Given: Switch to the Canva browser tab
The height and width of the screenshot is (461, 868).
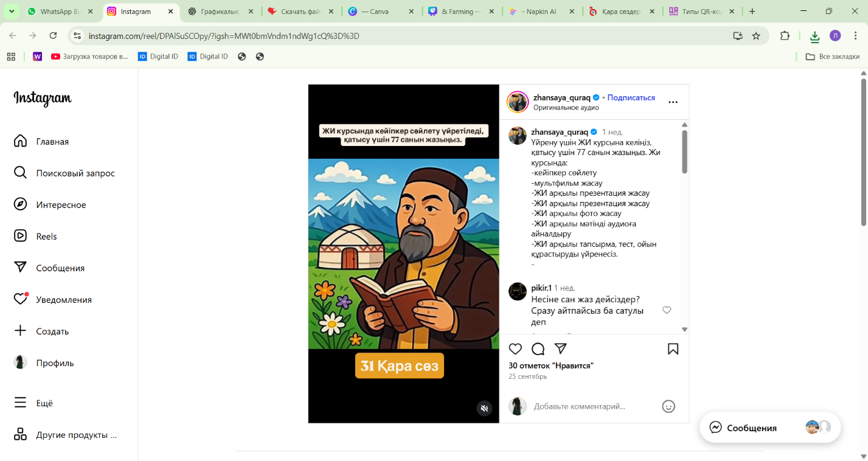Looking at the screenshot, I should 382,12.
